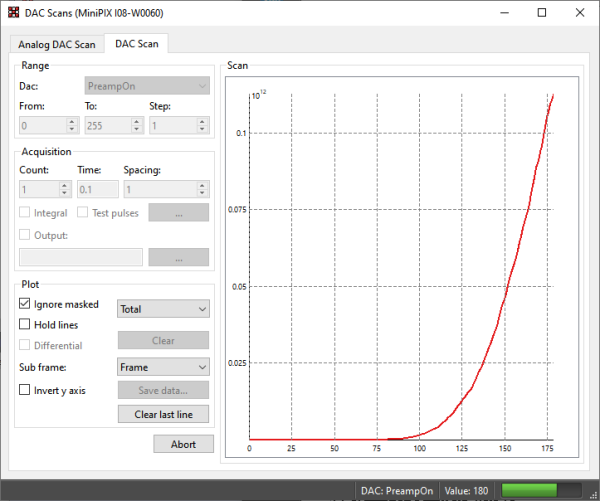Click the To value field showing 255
Screen dimensions: 600x501
[x=106, y=126]
